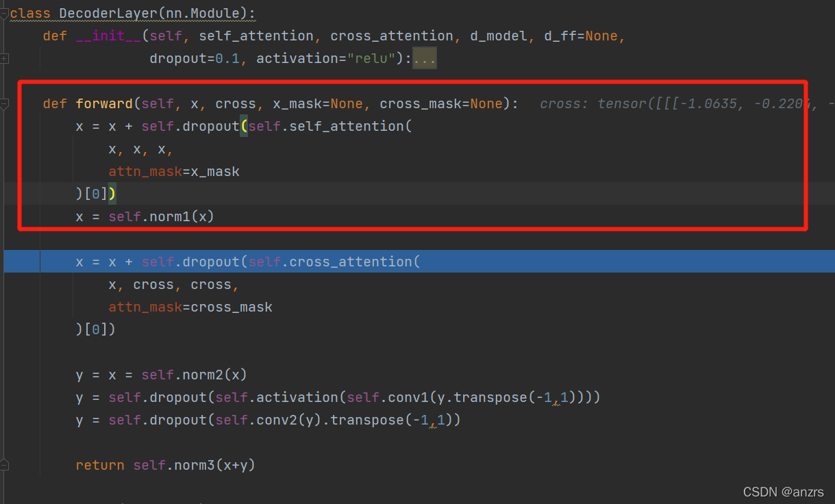Click the attn_mask=x_mask keyword argument
Screen dimensions: 835x504
[x=174, y=171]
